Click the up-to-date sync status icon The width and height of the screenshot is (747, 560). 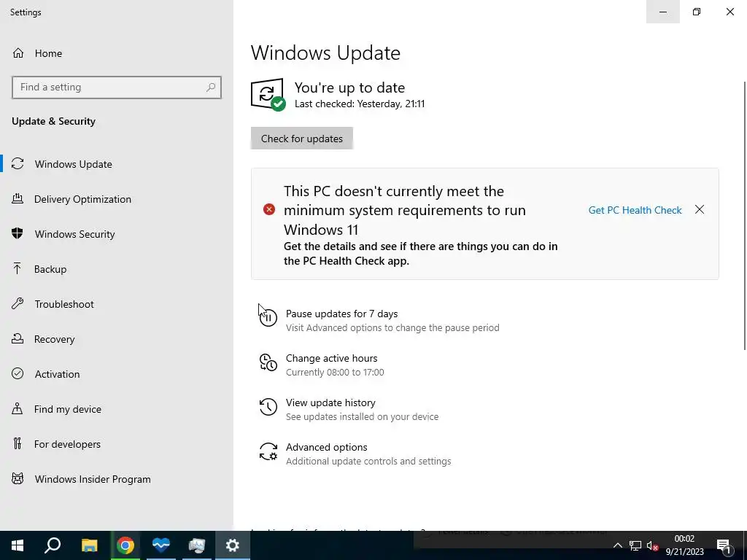[x=268, y=94]
